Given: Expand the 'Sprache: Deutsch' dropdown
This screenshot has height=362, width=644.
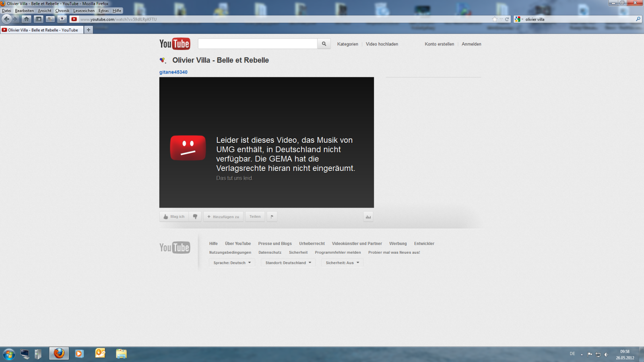Looking at the screenshot, I should coord(232,263).
